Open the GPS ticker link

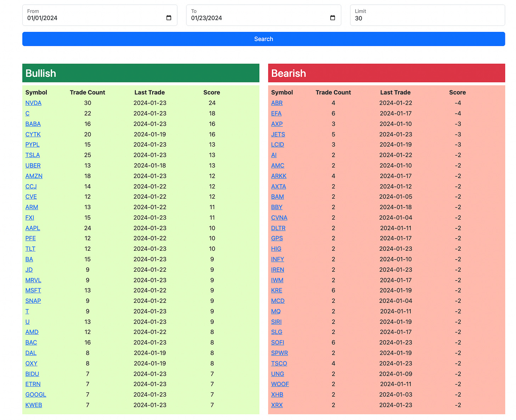[277, 238]
